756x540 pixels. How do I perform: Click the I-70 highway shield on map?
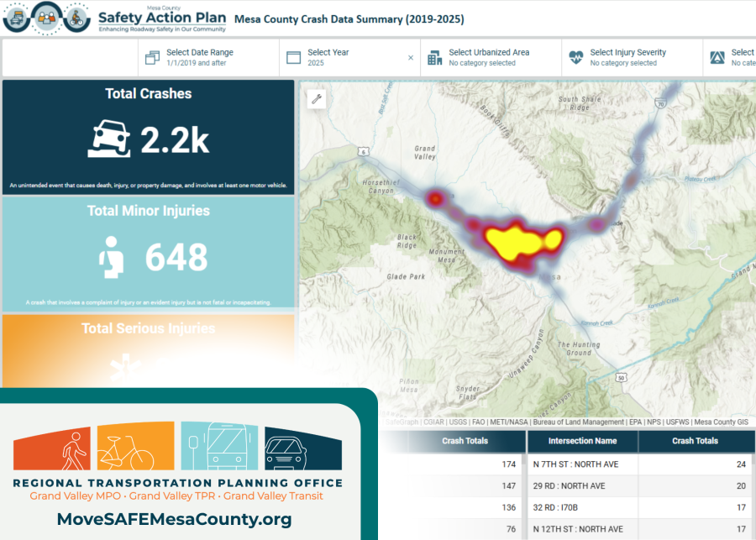click(660, 103)
